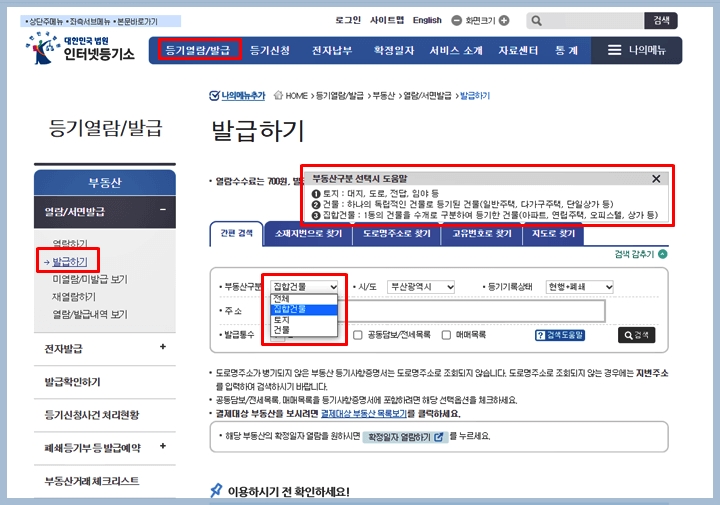This screenshot has height=505, width=720.
Task: Open the 서비스 소개 top menu
Action: click(456, 50)
